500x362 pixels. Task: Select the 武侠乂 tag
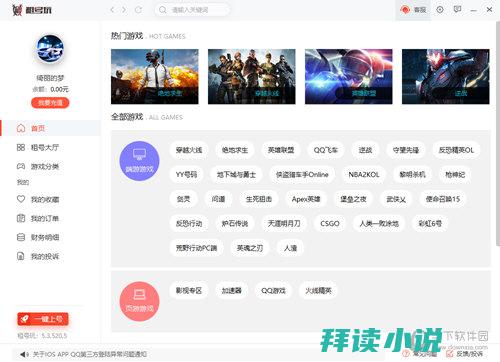[396, 199]
